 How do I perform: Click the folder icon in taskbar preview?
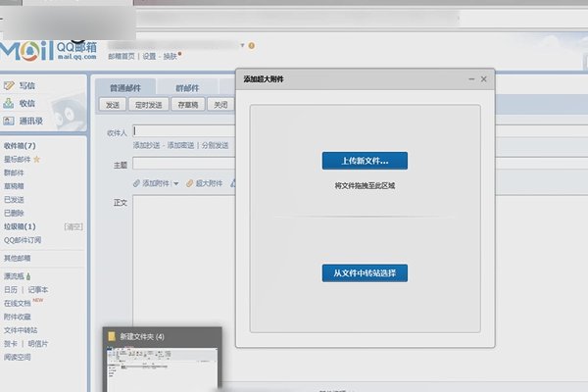point(112,336)
